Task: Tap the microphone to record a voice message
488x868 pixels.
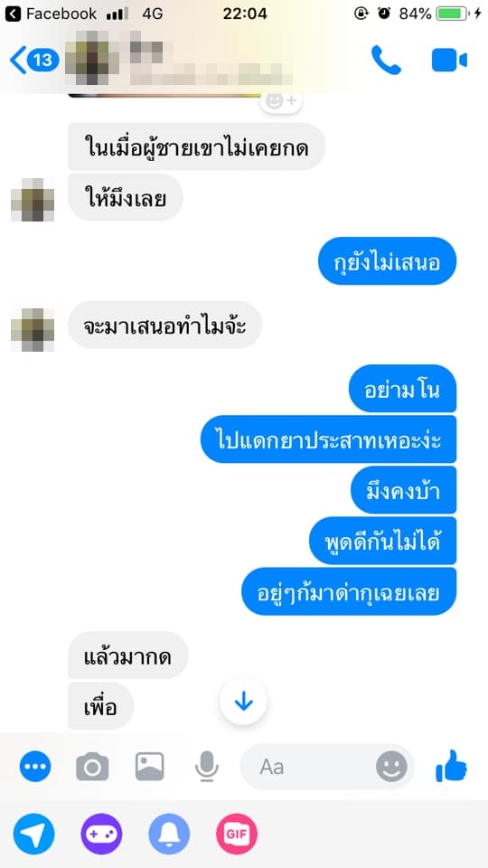Action: (x=207, y=767)
